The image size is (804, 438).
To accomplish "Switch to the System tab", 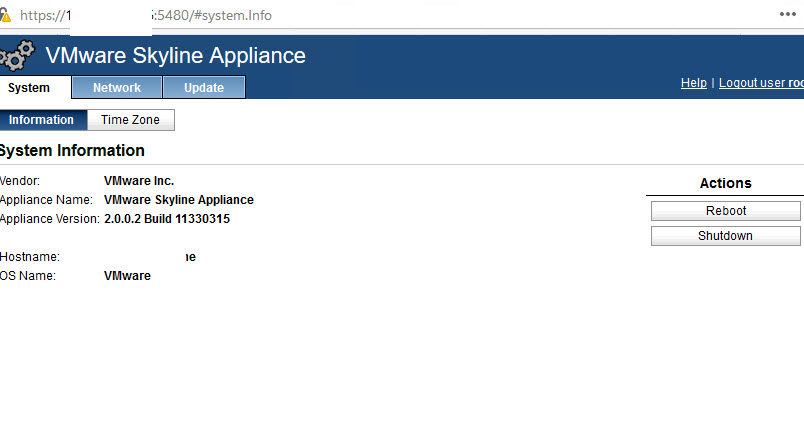I will point(29,88).
